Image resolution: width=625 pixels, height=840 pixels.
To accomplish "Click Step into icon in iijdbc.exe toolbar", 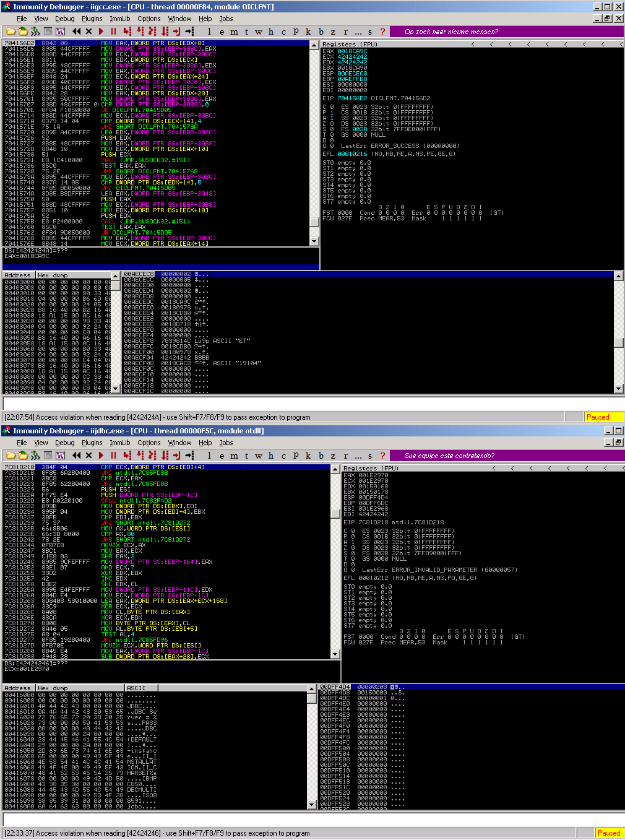I will click(127, 456).
